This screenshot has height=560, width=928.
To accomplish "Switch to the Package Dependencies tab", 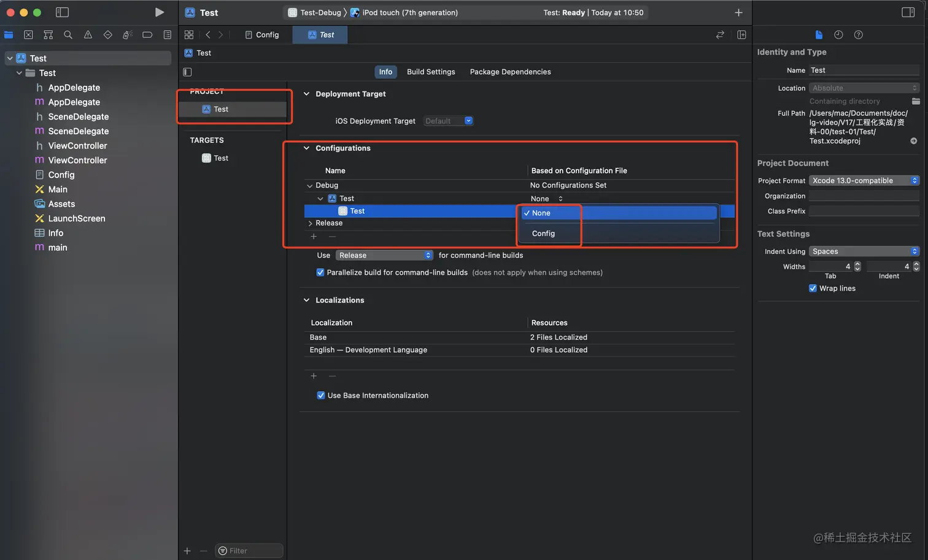I will click(x=510, y=72).
